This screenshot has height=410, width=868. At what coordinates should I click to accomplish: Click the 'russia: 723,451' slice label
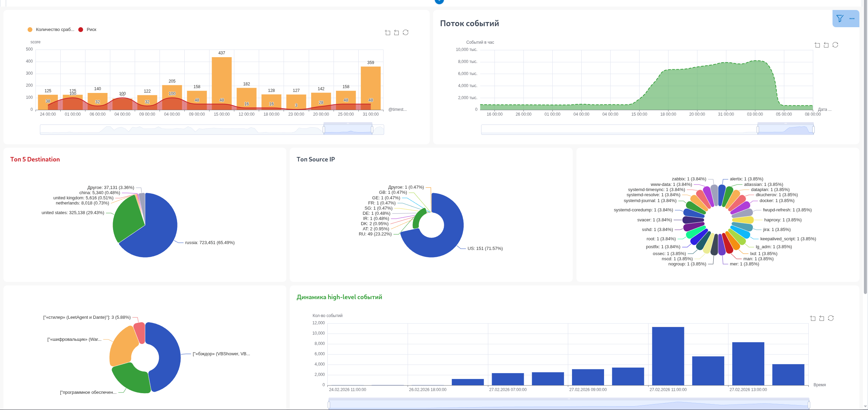coord(210,243)
